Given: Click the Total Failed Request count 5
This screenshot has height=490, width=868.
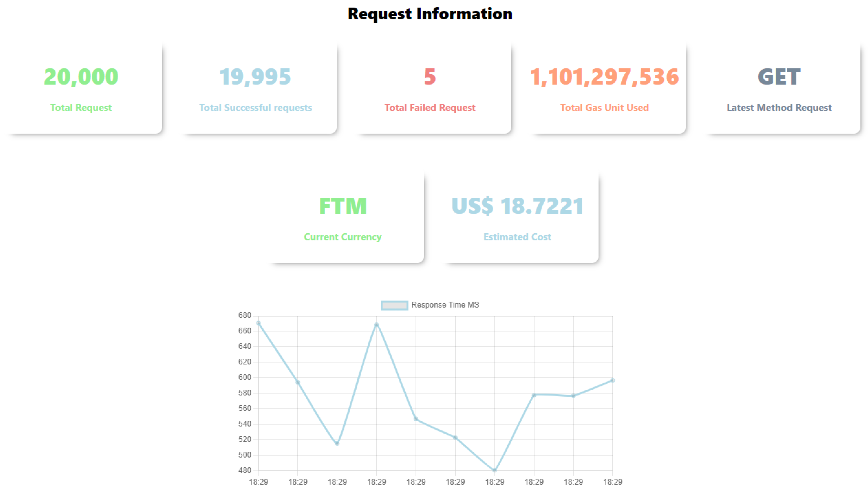Looking at the screenshot, I should pos(430,76).
